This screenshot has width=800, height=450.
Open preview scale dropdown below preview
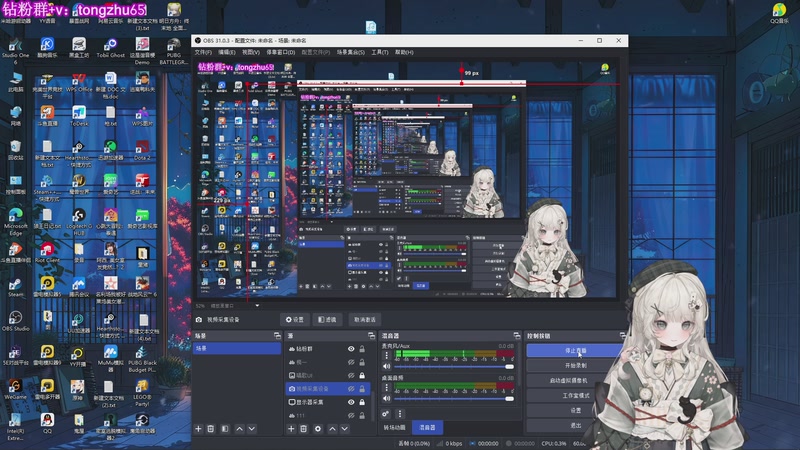257,306
